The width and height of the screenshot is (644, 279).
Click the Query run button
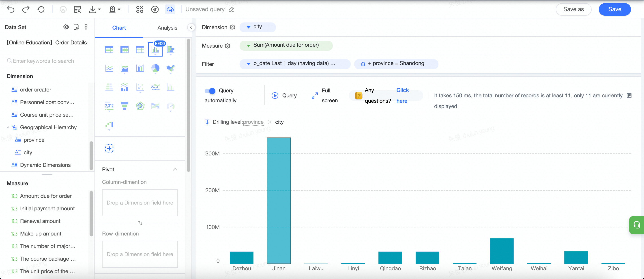[284, 95]
